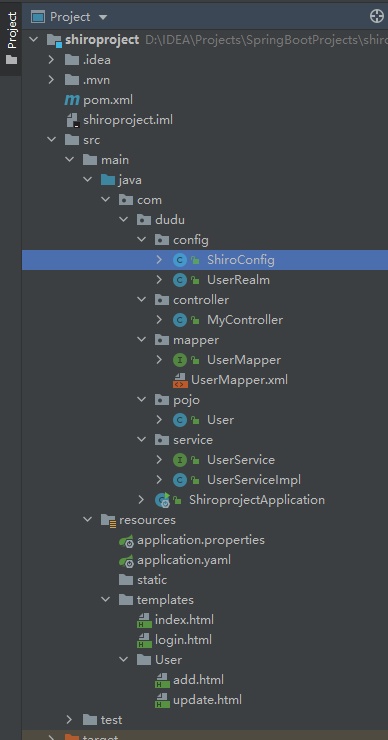388x740 pixels.
Task: Click the update.html file icon
Action: 162,700
